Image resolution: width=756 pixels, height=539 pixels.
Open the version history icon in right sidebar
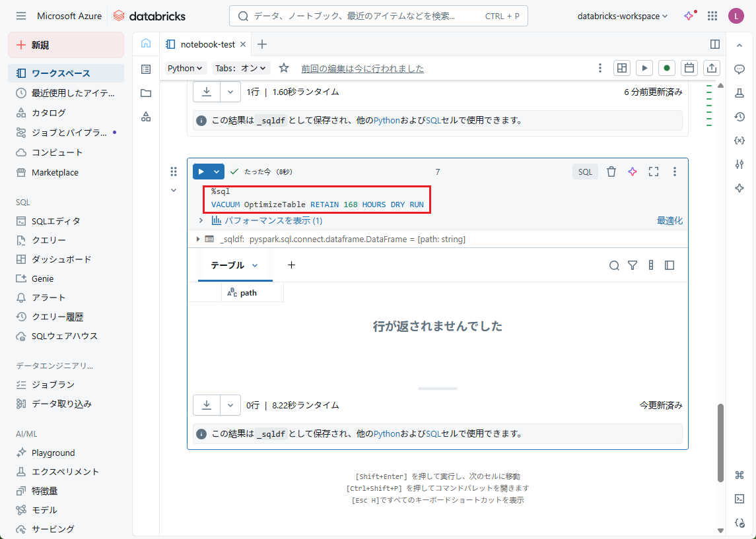click(739, 117)
